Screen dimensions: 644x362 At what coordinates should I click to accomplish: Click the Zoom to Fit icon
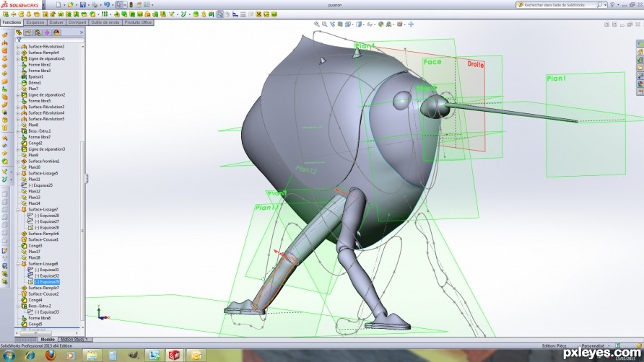317,25
